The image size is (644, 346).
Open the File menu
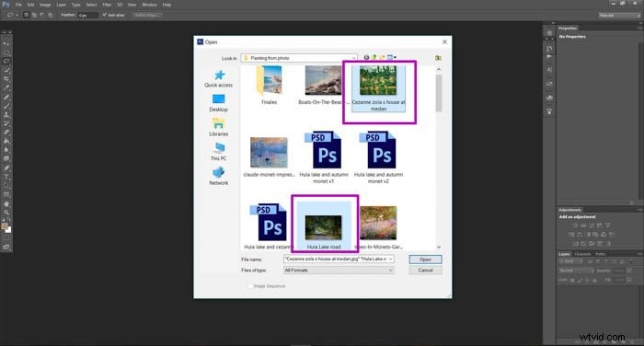tap(19, 5)
